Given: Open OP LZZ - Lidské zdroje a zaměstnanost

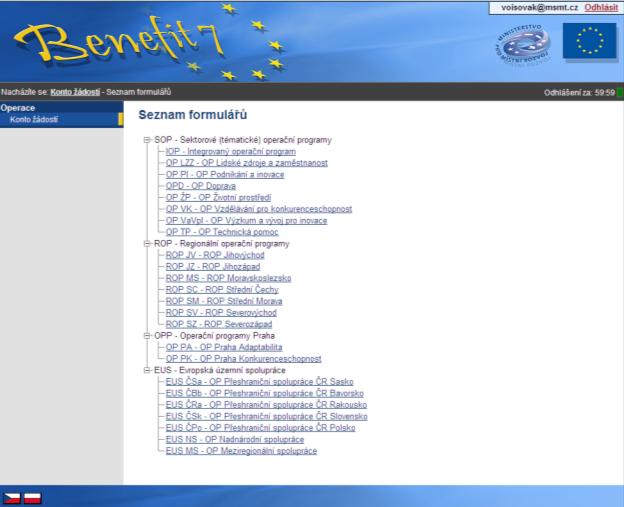Looking at the screenshot, I should click(x=247, y=163).
